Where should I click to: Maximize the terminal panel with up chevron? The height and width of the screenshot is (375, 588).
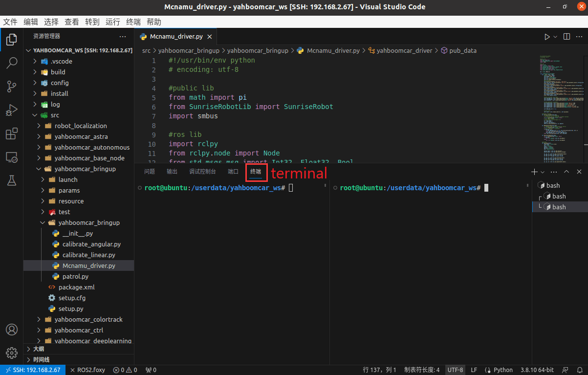566,172
